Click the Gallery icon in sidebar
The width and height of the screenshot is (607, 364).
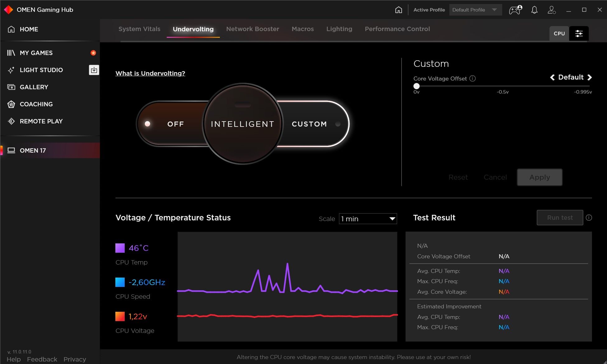[x=11, y=87]
